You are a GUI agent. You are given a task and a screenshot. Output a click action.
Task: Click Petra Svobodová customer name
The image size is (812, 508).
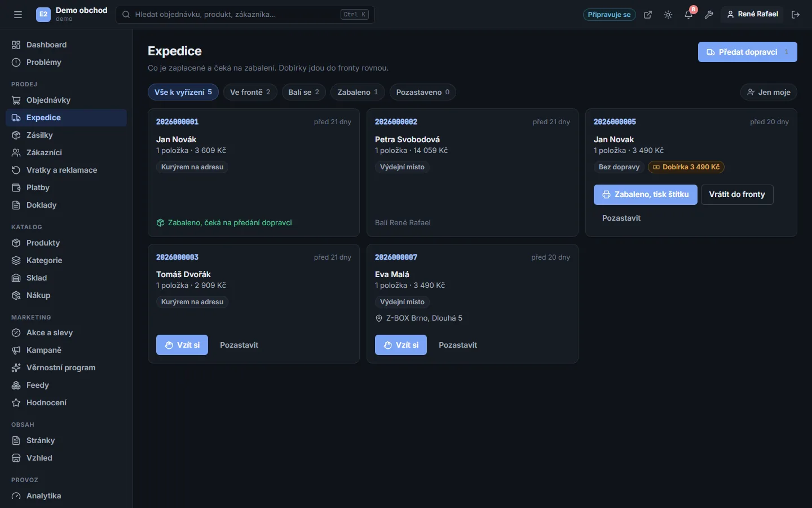pos(407,139)
